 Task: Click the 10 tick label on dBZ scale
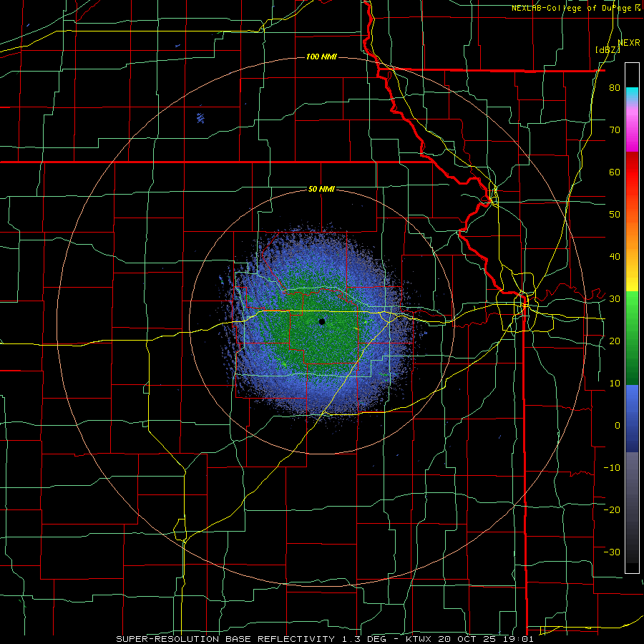(615, 384)
